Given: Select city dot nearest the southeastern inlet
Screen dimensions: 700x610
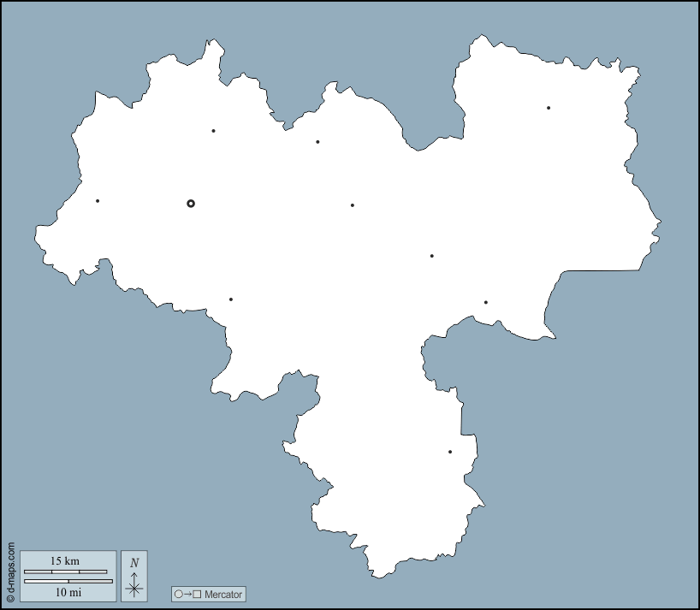Looking at the screenshot, I should (x=486, y=302).
